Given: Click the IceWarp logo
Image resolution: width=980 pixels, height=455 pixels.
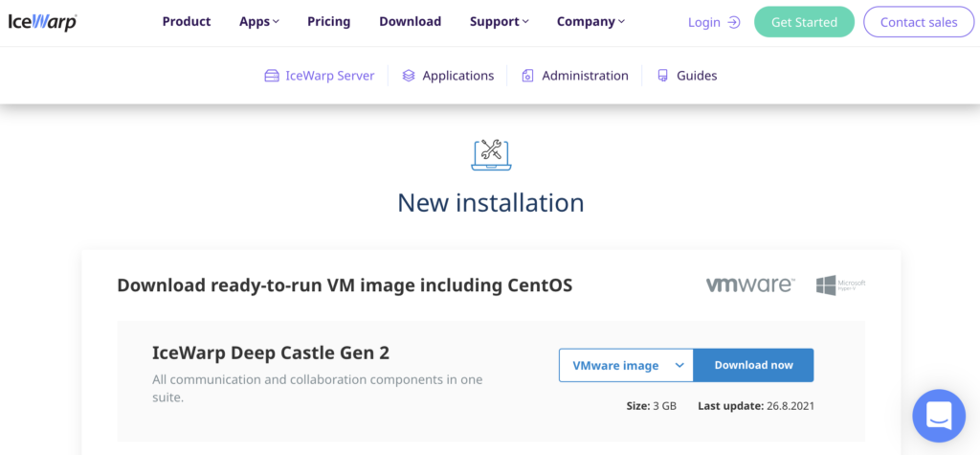Looking at the screenshot, I should click(x=43, y=22).
